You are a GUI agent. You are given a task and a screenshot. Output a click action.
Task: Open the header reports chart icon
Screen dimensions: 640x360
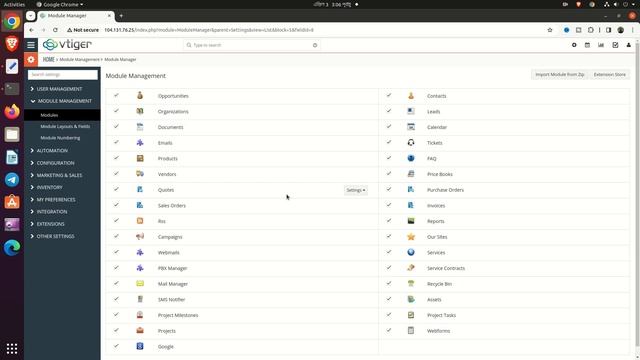click(601, 45)
